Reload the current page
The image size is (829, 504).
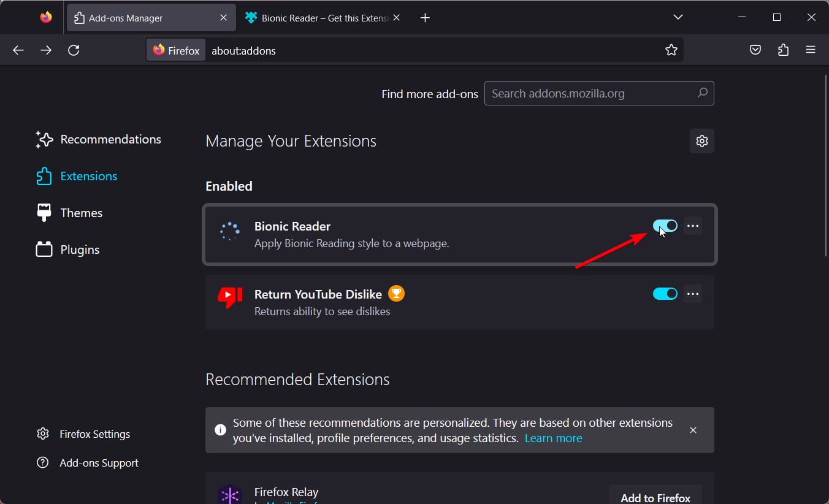[x=74, y=50]
